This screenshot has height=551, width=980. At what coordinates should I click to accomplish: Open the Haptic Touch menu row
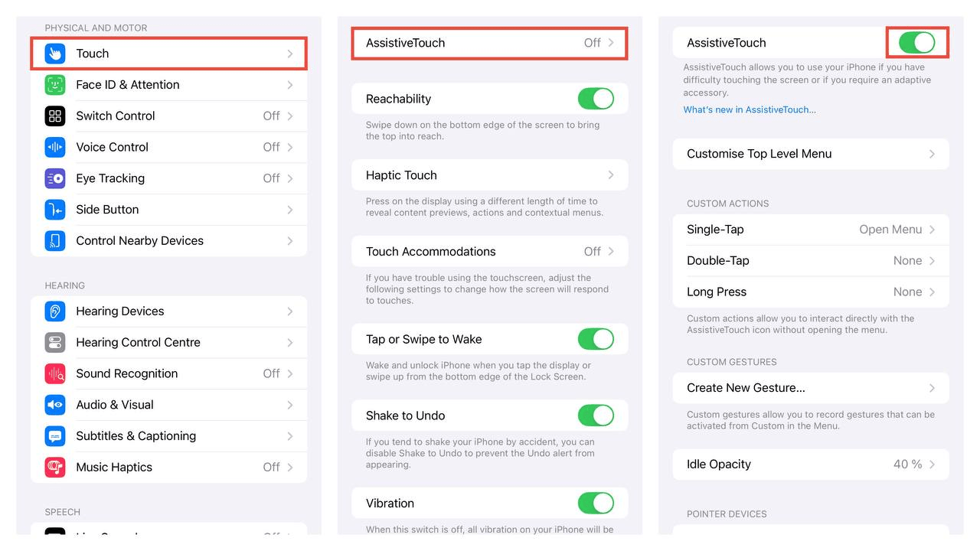pos(490,175)
